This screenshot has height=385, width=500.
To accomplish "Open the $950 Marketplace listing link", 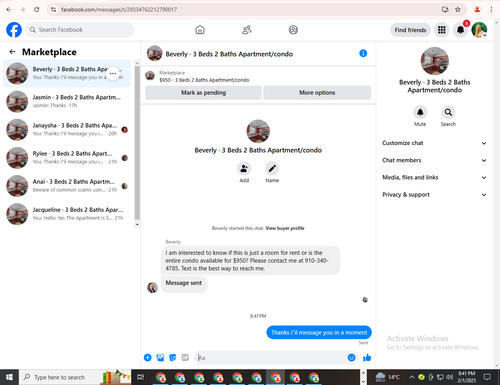I will click(x=204, y=80).
